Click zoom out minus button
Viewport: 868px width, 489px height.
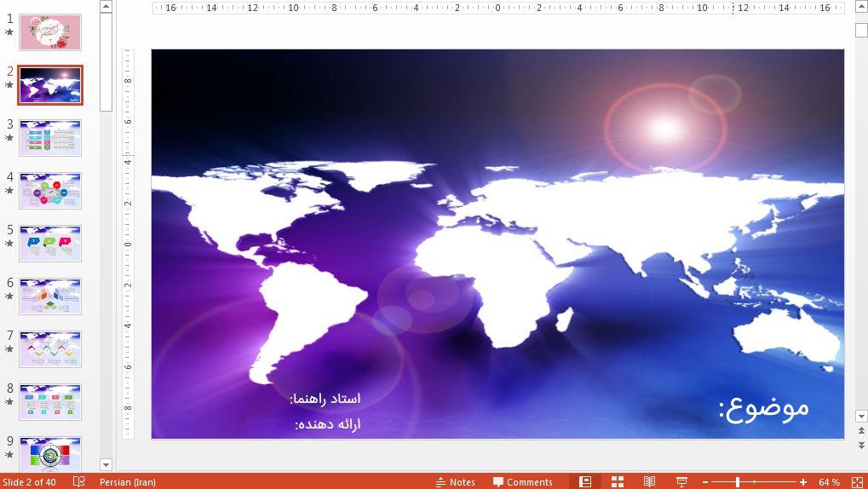pos(705,482)
